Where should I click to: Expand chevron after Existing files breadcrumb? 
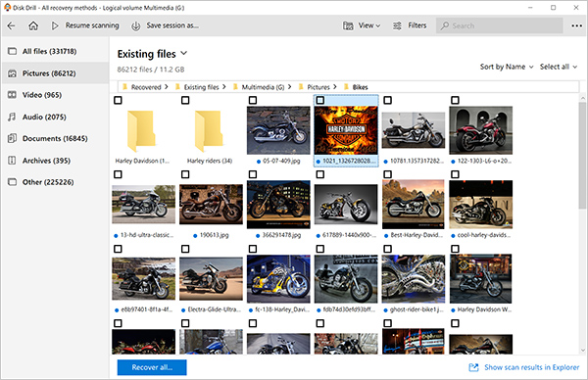223,87
